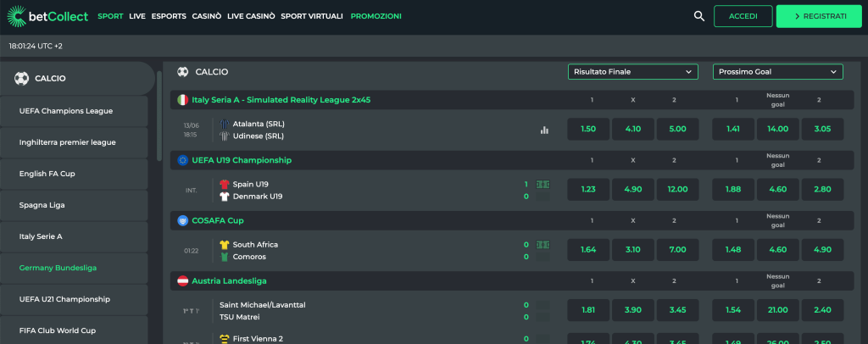Image resolution: width=868 pixels, height=344 pixels.
Task: Open the Prossimo Goal dropdown
Action: tap(778, 72)
